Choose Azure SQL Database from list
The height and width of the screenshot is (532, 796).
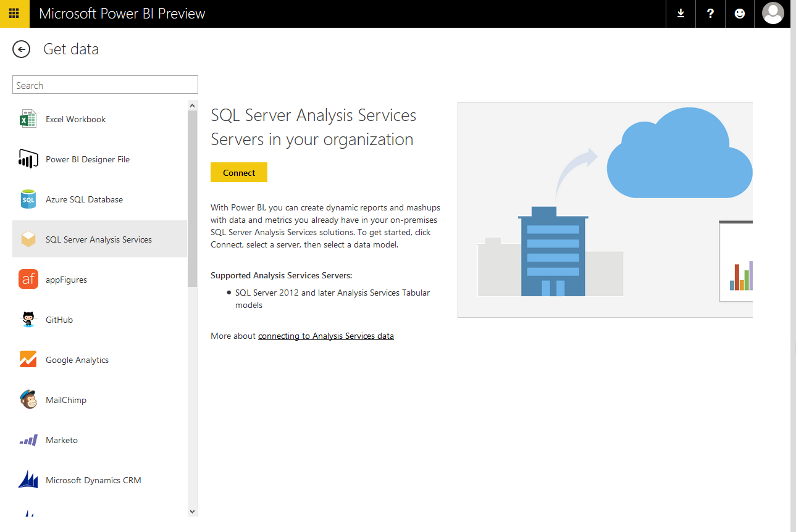pos(99,199)
